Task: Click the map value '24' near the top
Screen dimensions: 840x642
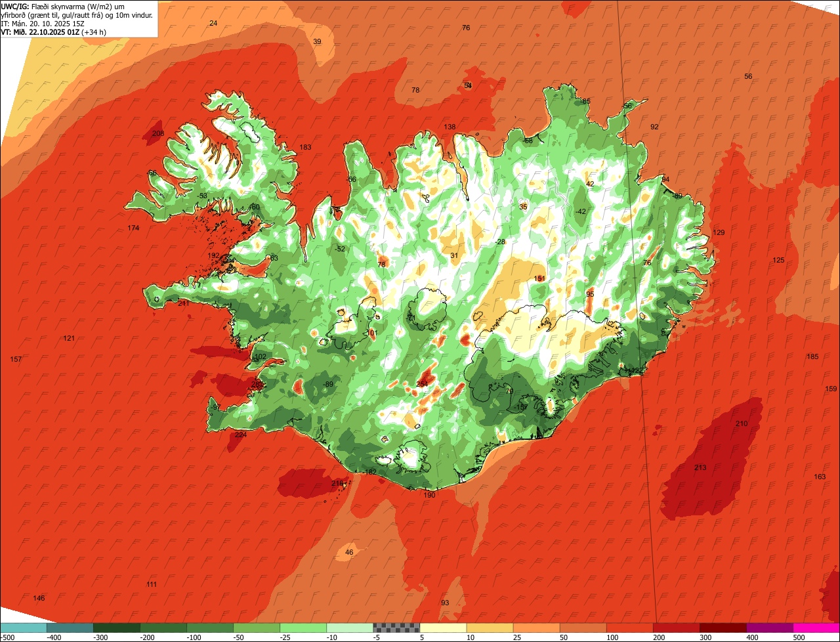Action: pos(213,23)
